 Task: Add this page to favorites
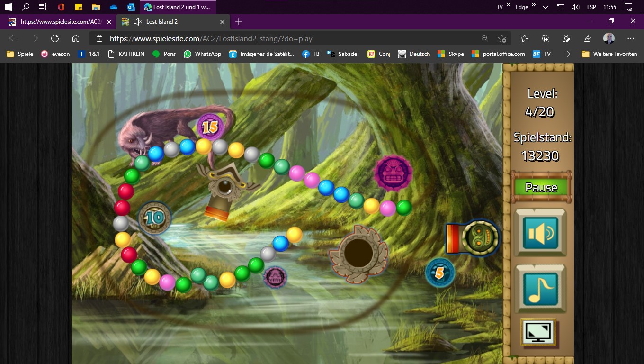click(502, 39)
